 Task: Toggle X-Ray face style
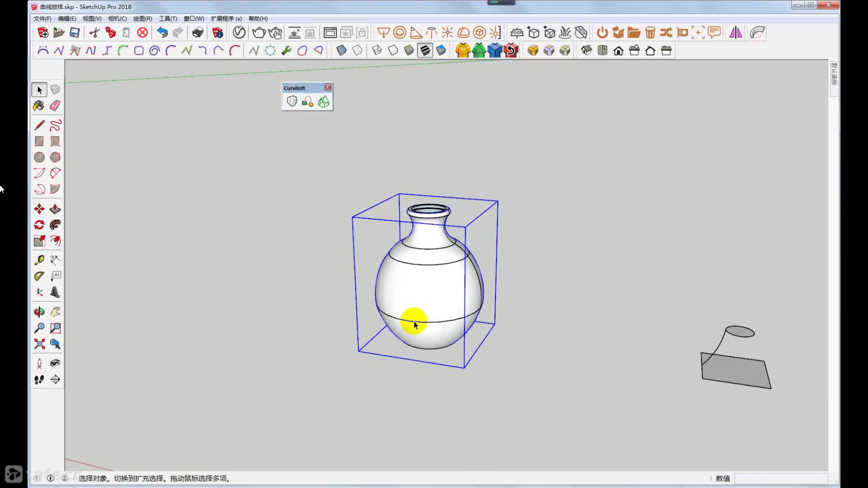(x=341, y=51)
